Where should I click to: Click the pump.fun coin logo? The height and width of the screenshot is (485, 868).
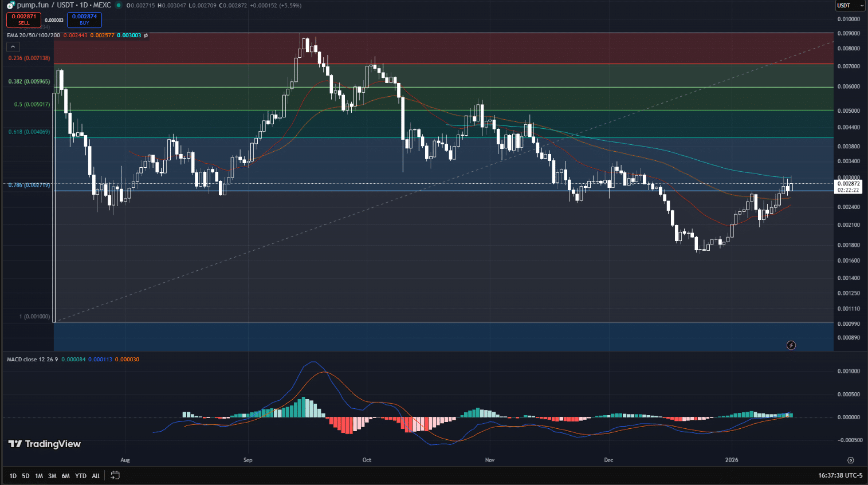pos(10,5)
